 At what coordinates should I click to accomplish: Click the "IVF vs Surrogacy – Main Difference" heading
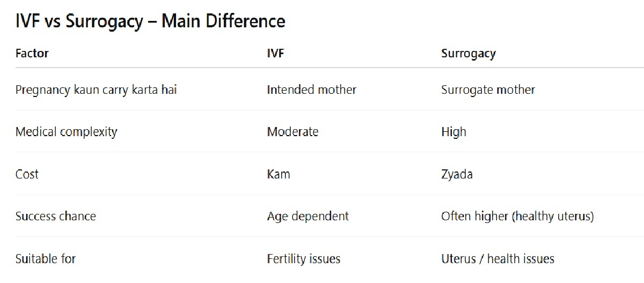coord(150,21)
